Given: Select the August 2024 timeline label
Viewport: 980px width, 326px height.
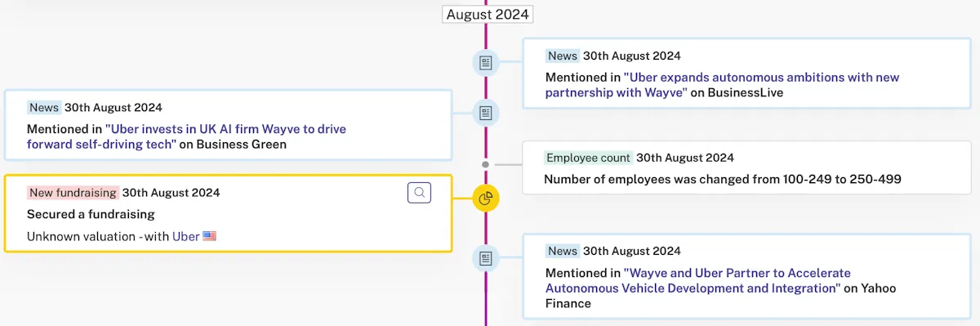Looking at the screenshot, I should (x=488, y=14).
